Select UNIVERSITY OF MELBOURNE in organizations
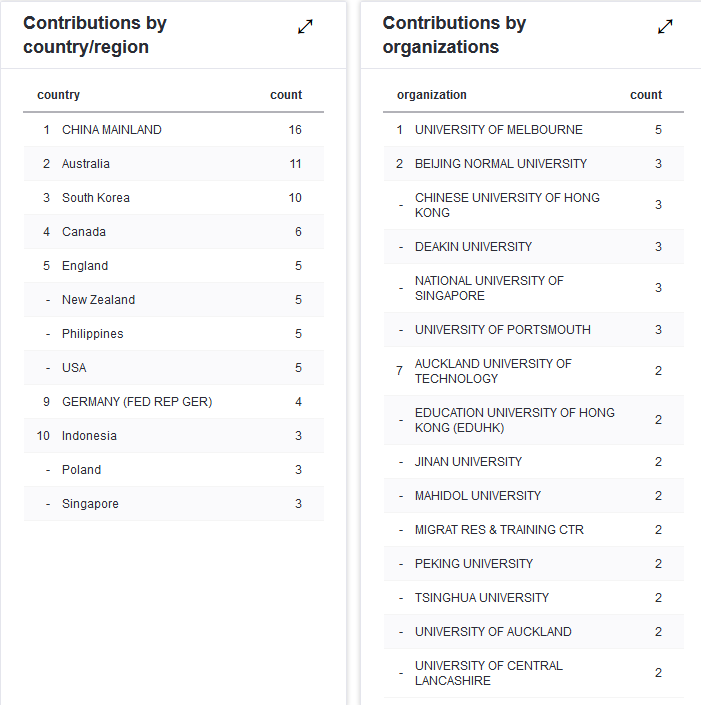The width and height of the screenshot is (701, 705). pyautogui.click(x=499, y=130)
